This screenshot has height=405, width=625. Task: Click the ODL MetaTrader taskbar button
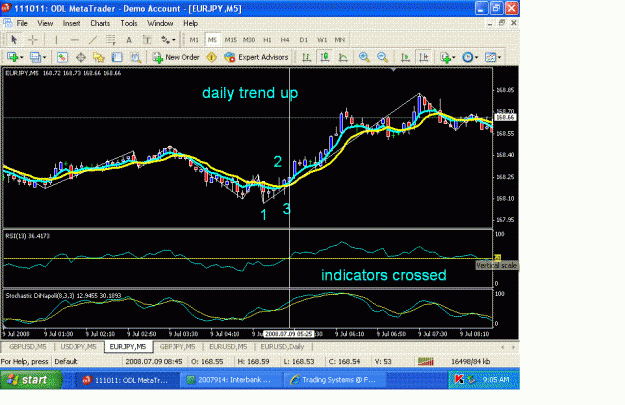coord(128,380)
